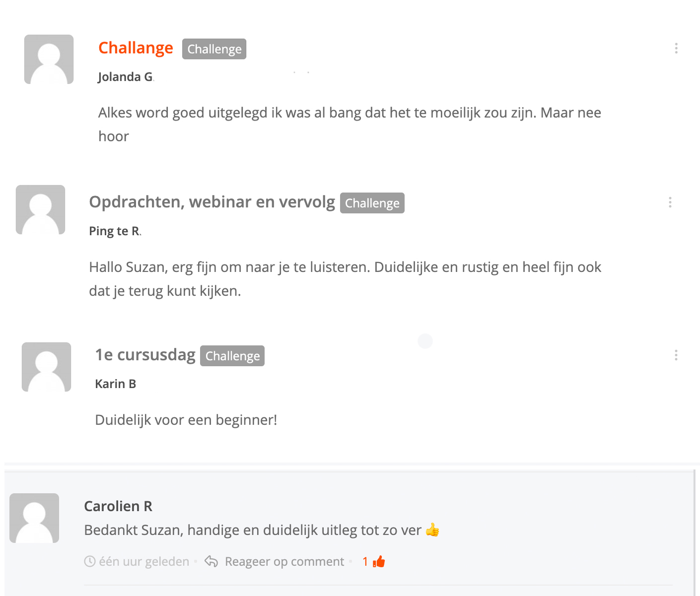700x596 pixels.
Task: Click the Challenge tag next to 'Challange' title
Action: coord(214,49)
